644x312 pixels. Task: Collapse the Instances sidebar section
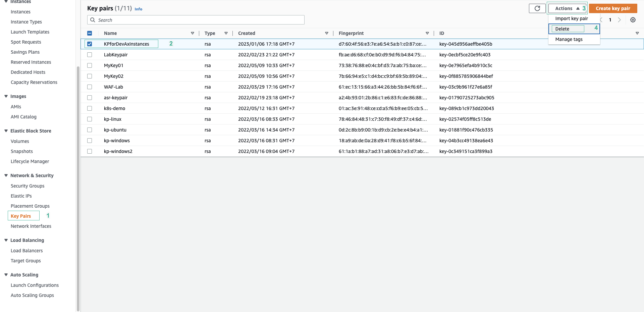point(6,2)
